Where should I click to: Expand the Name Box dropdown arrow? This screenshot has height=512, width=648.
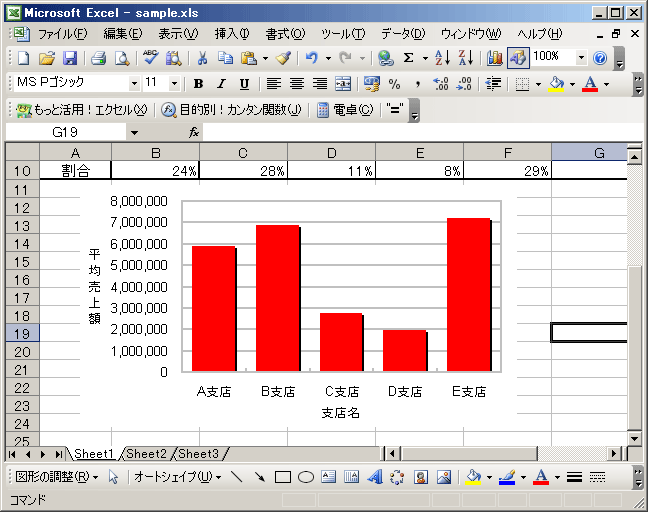pos(134,133)
